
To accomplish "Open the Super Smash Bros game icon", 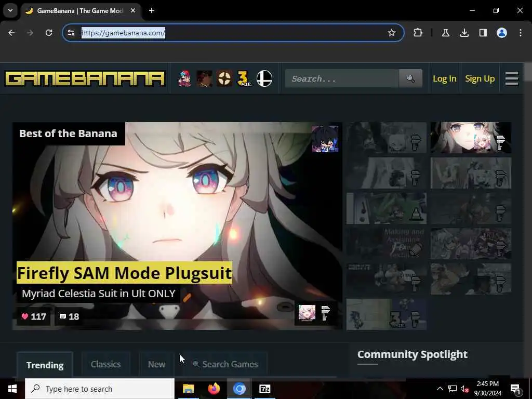I will (264, 79).
